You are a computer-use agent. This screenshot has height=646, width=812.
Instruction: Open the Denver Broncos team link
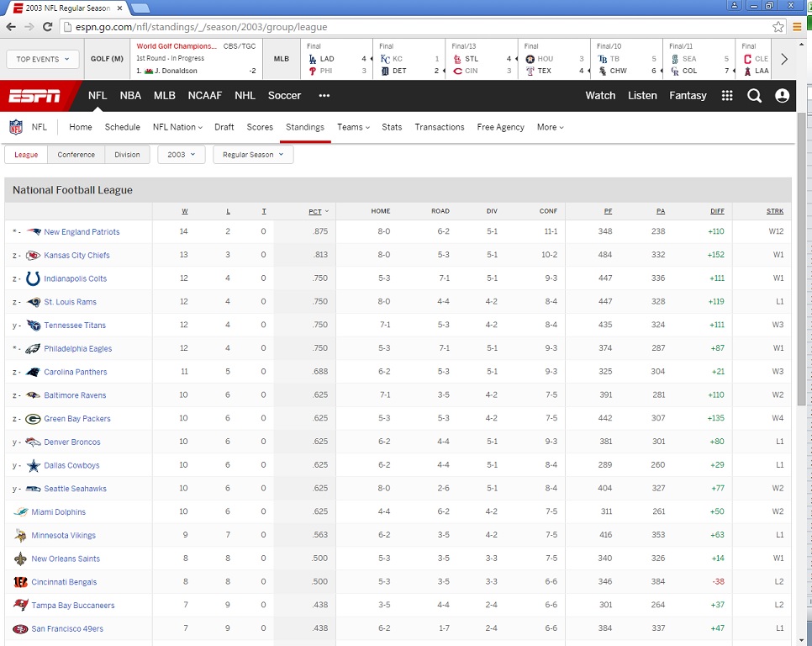click(72, 442)
